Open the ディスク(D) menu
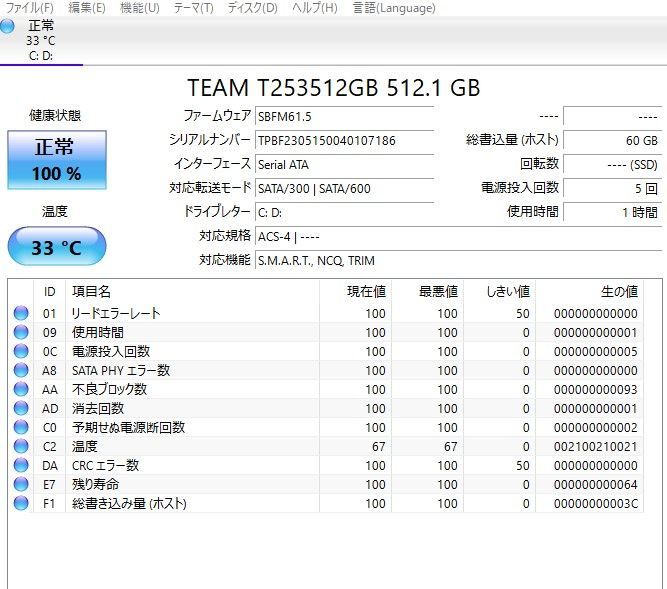 coord(253,8)
